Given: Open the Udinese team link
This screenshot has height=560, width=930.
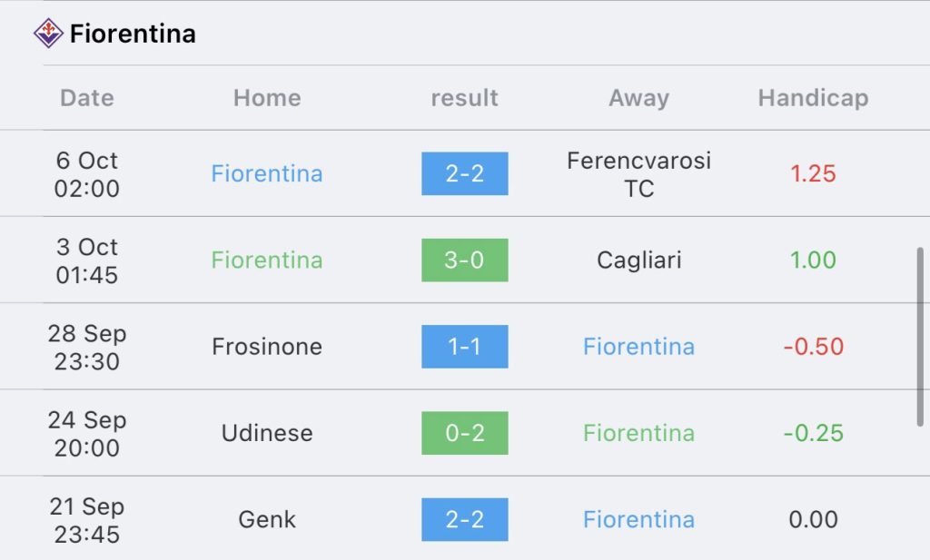Looking at the screenshot, I should click(x=267, y=433).
